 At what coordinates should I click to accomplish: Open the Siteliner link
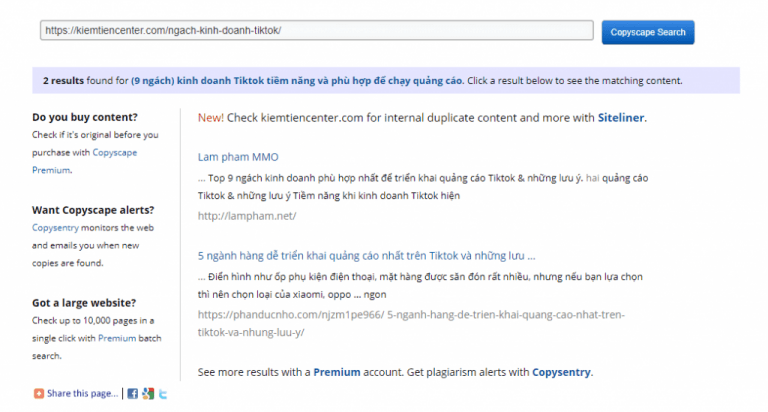pyautogui.click(x=621, y=118)
